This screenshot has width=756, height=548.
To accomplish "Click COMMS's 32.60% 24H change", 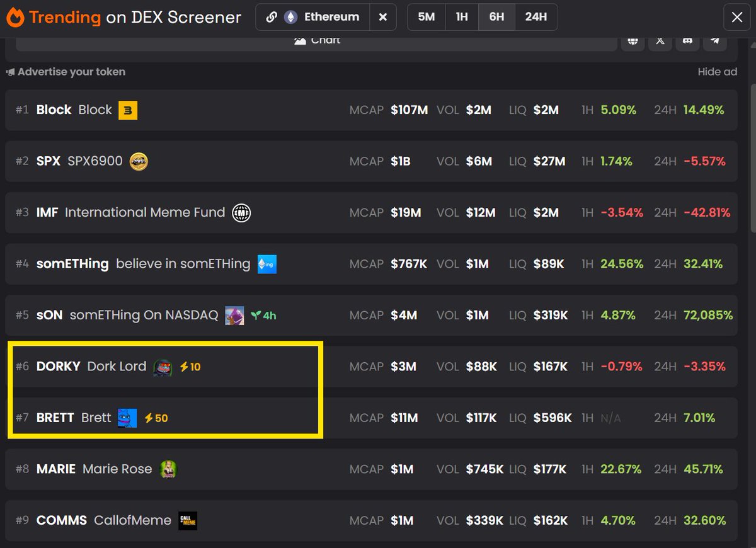I will [705, 520].
